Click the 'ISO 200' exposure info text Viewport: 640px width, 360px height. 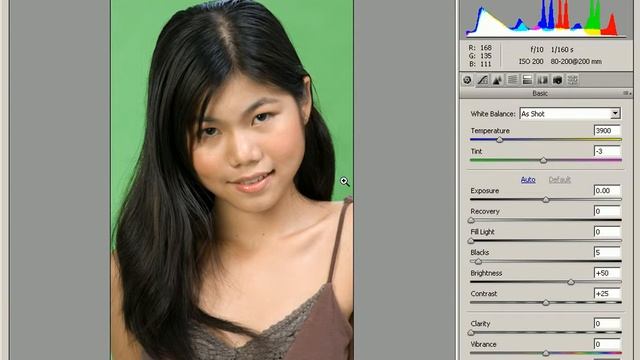[531, 62]
